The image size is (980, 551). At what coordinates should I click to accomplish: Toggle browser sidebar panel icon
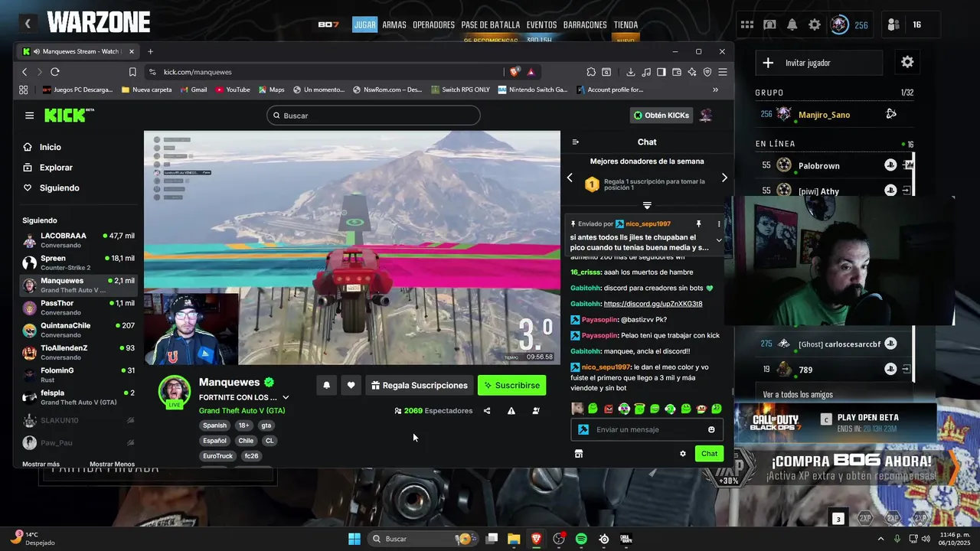[661, 72]
